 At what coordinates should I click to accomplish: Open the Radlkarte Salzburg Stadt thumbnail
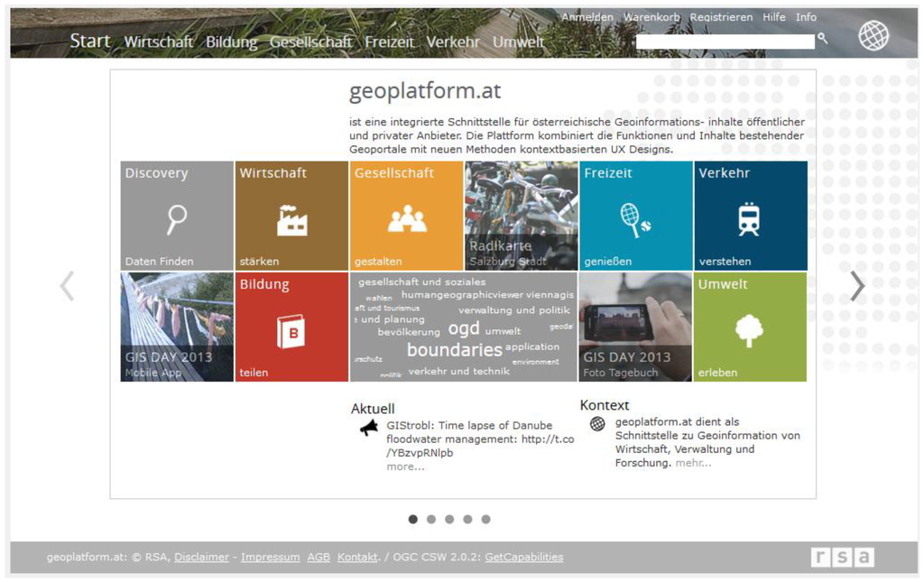(x=521, y=217)
